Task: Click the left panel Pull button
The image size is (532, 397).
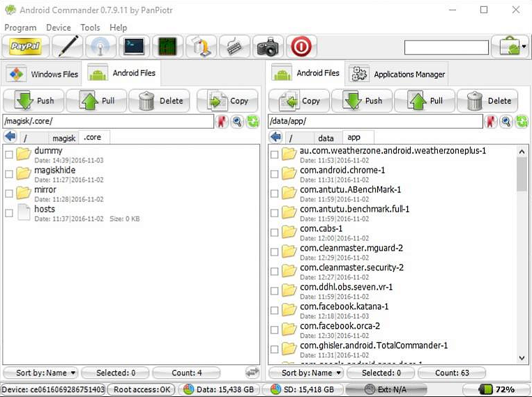Action: click(x=96, y=101)
